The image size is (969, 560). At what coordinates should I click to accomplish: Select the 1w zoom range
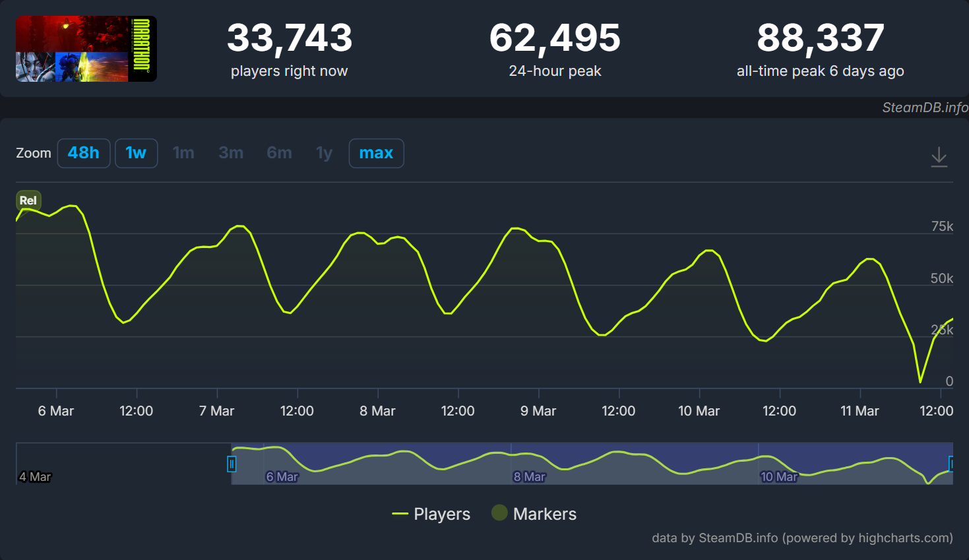pyautogui.click(x=136, y=153)
